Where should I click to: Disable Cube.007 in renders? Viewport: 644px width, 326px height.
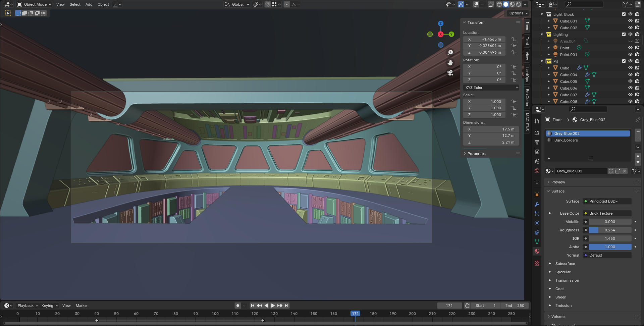pos(637,95)
